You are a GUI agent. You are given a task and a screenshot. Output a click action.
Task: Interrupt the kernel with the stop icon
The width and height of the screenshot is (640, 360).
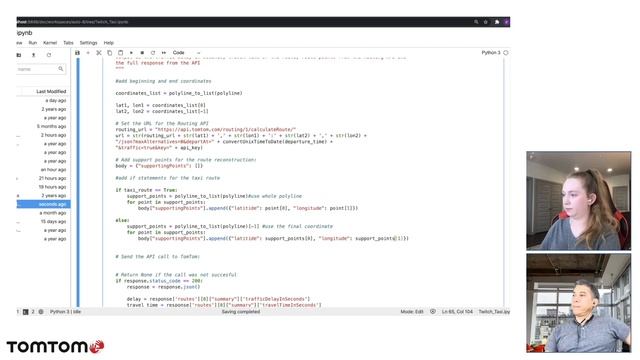pyautogui.click(x=142, y=53)
